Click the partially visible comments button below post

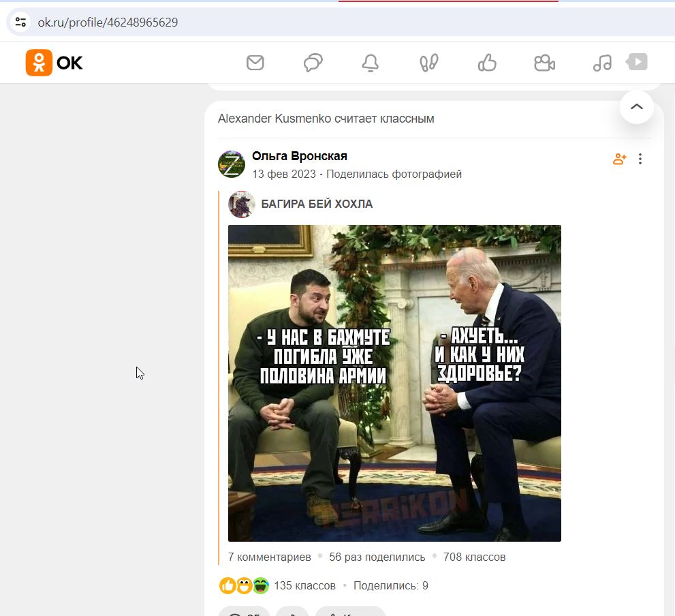coord(244,611)
